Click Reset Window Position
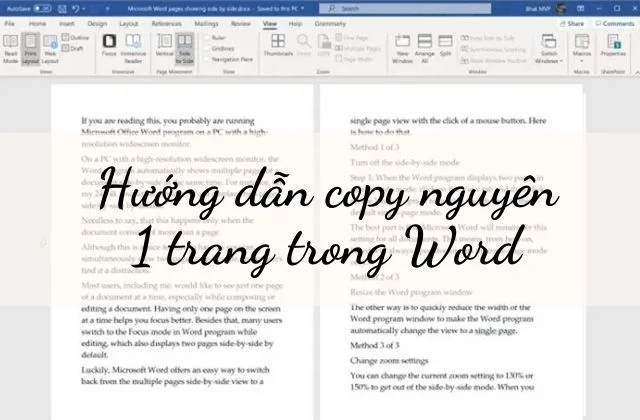The height and width of the screenshot is (420, 640). (x=493, y=61)
